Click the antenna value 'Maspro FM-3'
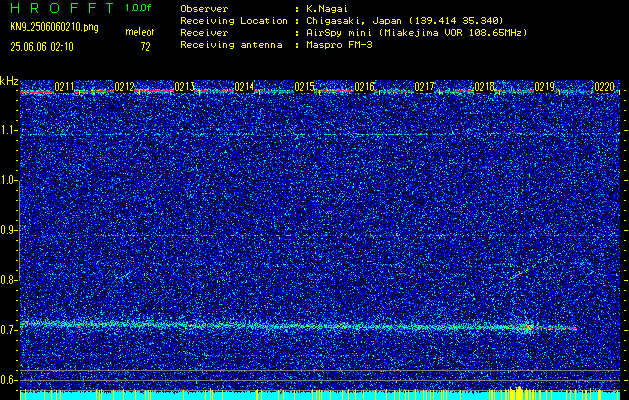This screenshot has height=400, width=629. [339, 45]
